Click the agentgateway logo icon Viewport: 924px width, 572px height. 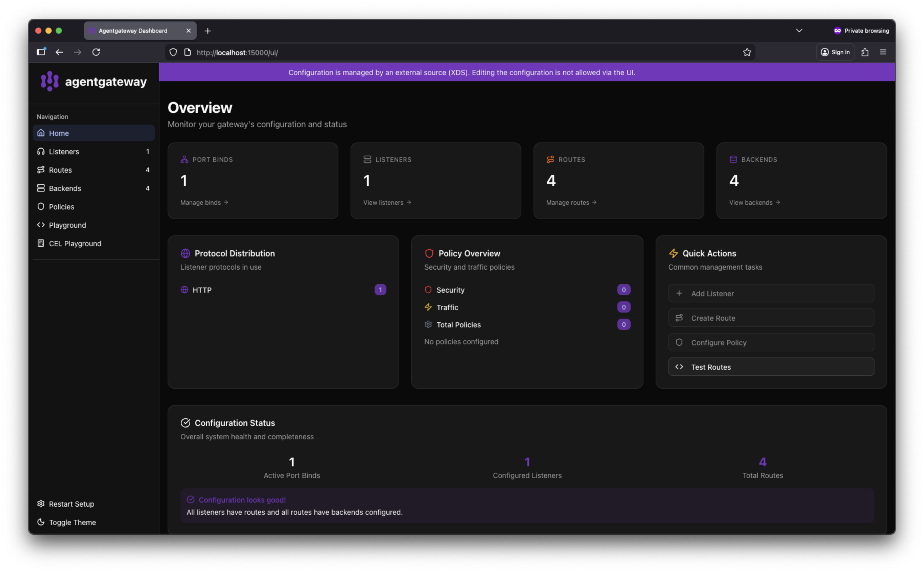click(x=50, y=81)
